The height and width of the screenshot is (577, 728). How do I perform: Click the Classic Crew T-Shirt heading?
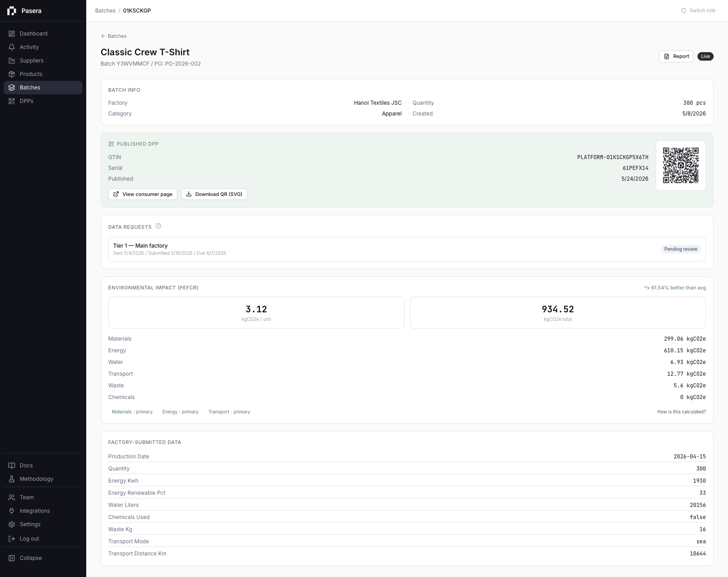tap(145, 52)
